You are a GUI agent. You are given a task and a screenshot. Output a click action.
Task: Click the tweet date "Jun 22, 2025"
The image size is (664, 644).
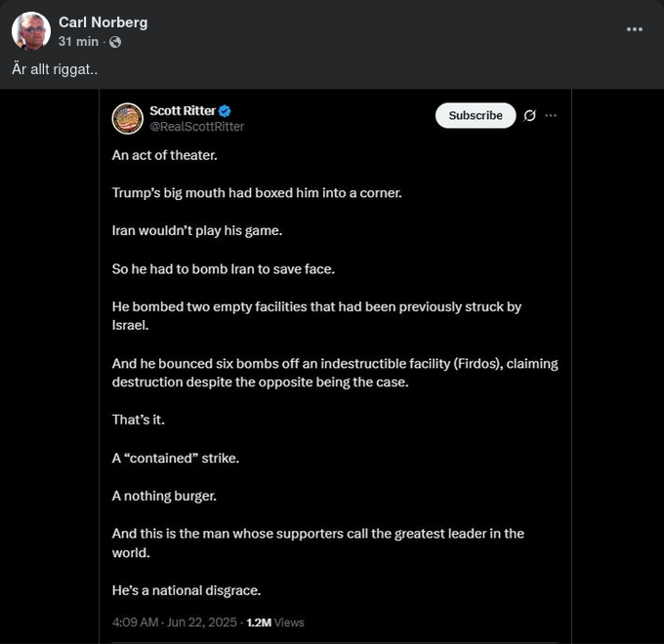point(204,622)
